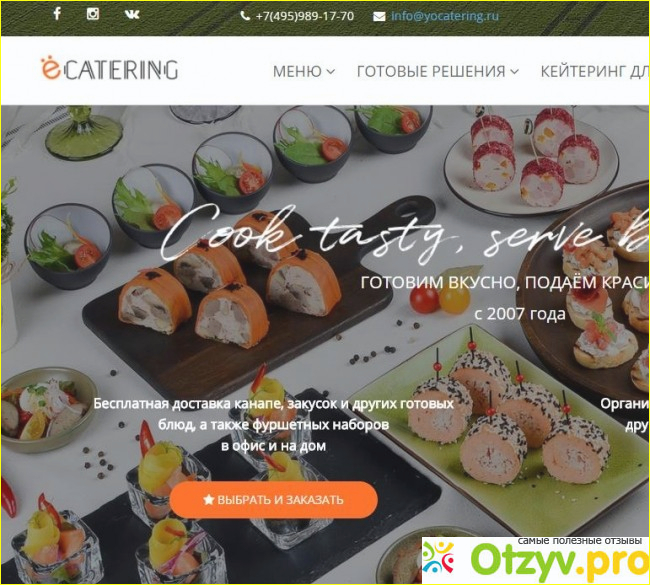Open the КЕЙТЕРИНГ ДЛЯ navigation item
This screenshot has height=585, width=650.
pos(595,71)
